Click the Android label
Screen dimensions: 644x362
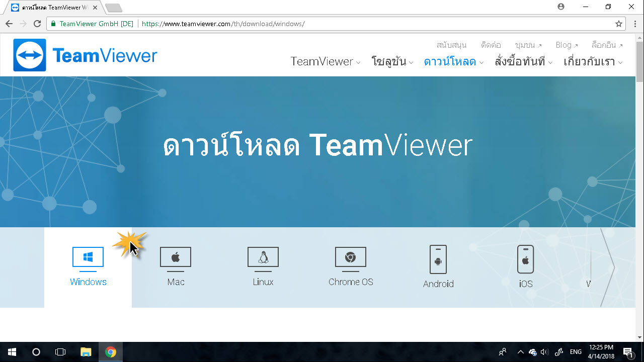point(438,284)
